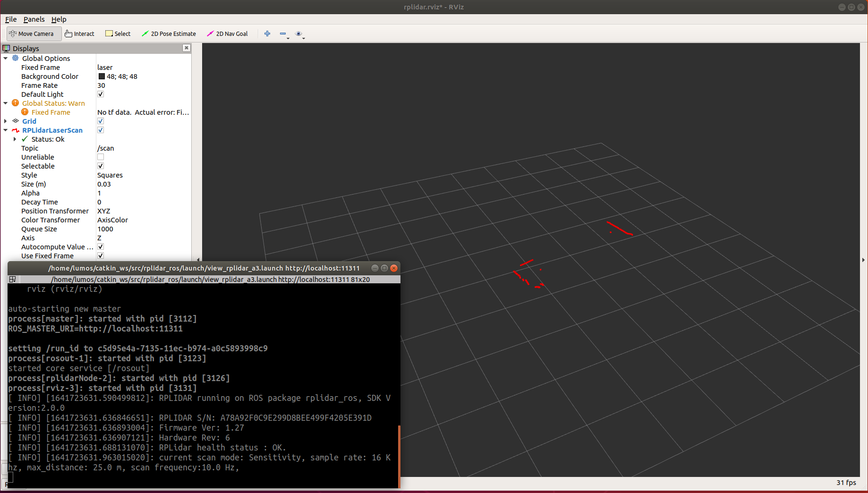The width and height of the screenshot is (868, 493).
Task: Toggle the Default Light checkbox
Action: tap(101, 94)
